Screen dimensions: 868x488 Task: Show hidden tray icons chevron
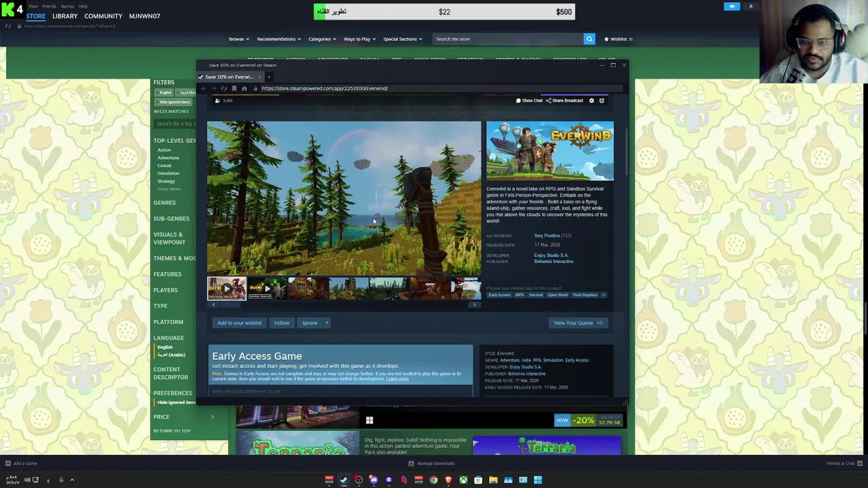click(x=72, y=480)
